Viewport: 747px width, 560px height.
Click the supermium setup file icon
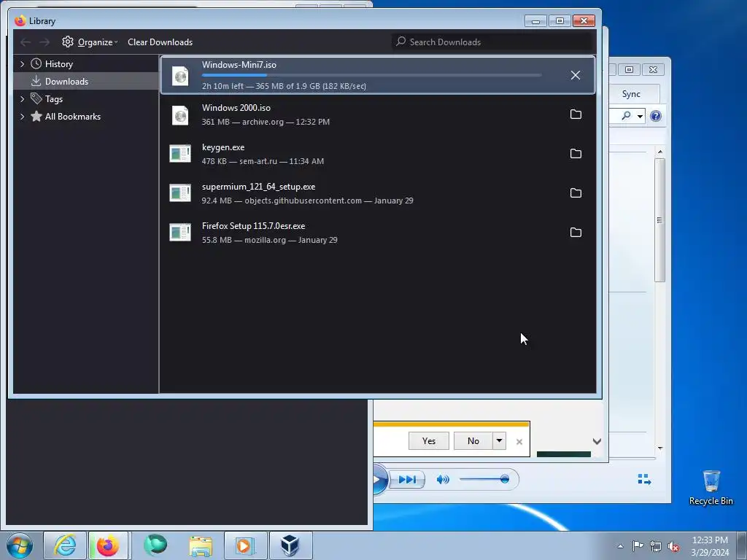(x=180, y=192)
